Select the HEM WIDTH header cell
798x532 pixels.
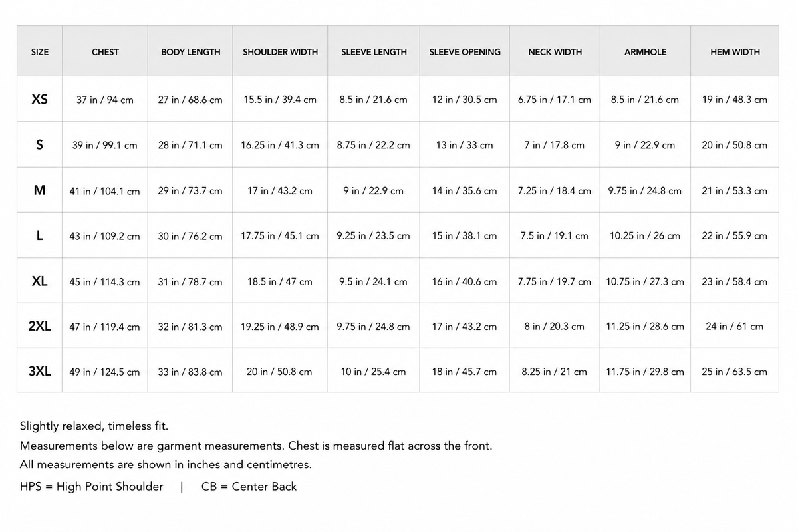click(735, 52)
